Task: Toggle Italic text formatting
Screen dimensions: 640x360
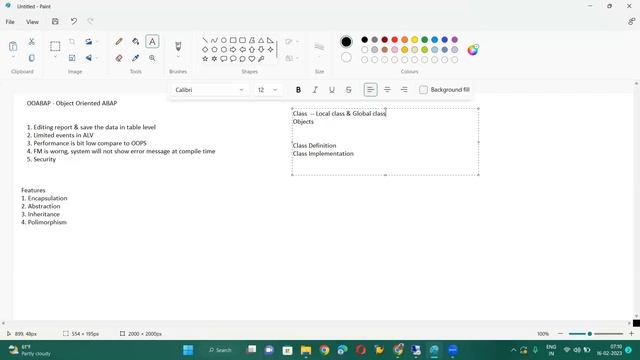Action: 315,90
